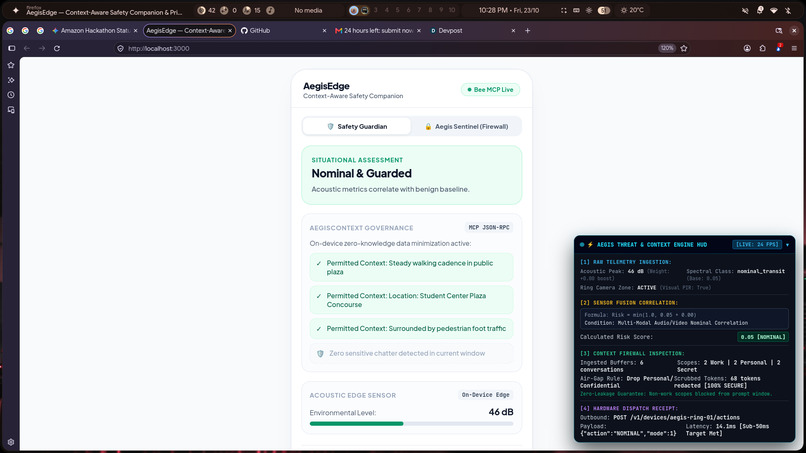Image resolution: width=806 pixels, height=453 pixels.
Task: Open new tab with plus button
Action: point(527,31)
